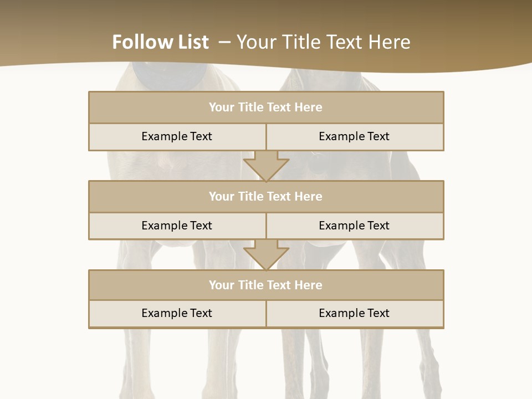
Task: Select left Example Text cell in bottom block
Action: point(177,314)
